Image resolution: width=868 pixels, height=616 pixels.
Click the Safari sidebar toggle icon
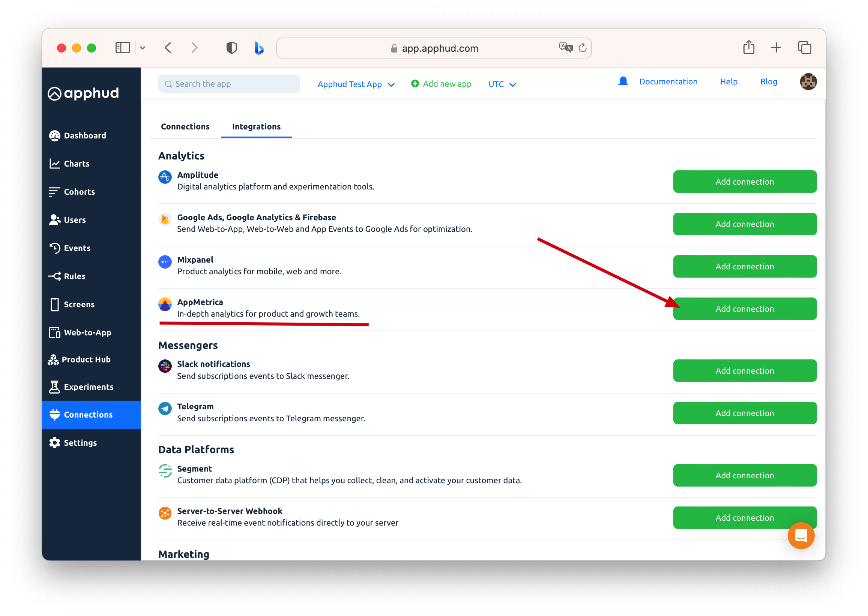pos(123,48)
